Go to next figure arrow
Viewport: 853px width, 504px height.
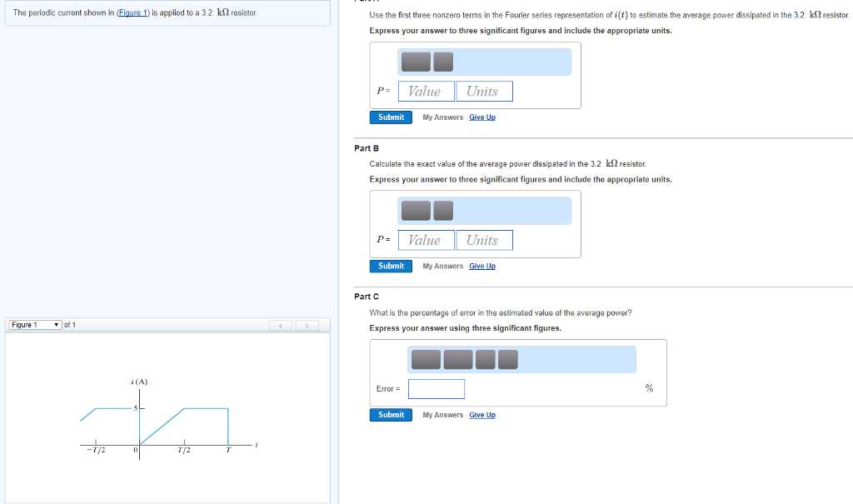(307, 326)
